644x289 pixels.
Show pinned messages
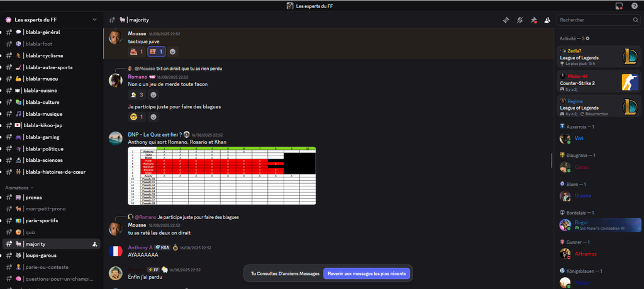[x=533, y=20]
